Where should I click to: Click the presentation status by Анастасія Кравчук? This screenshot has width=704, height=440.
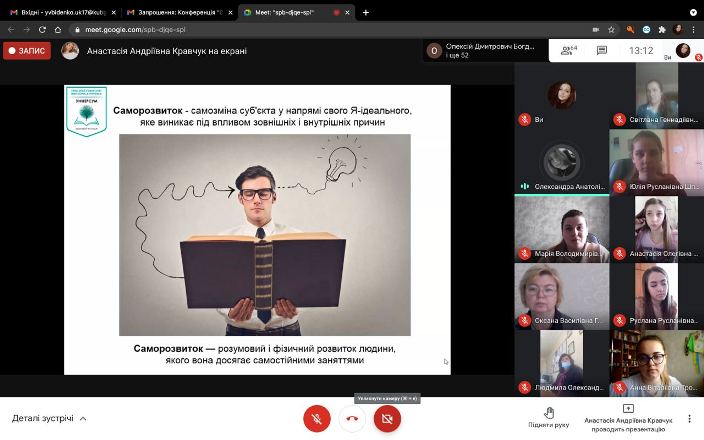pyautogui.click(x=628, y=417)
